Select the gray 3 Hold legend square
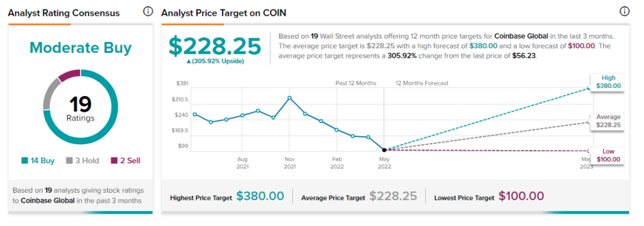Screen dimensions: 644x226 click(x=70, y=161)
